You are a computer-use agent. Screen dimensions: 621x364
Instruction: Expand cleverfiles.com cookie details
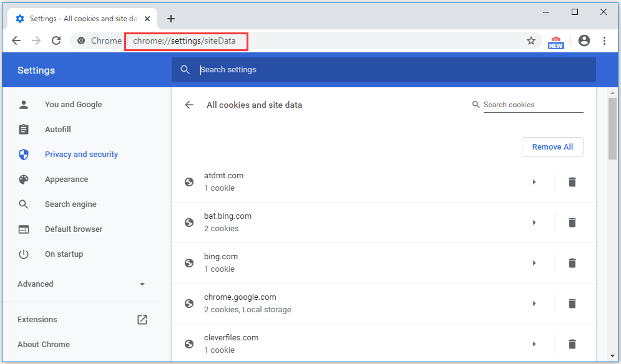coord(534,344)
